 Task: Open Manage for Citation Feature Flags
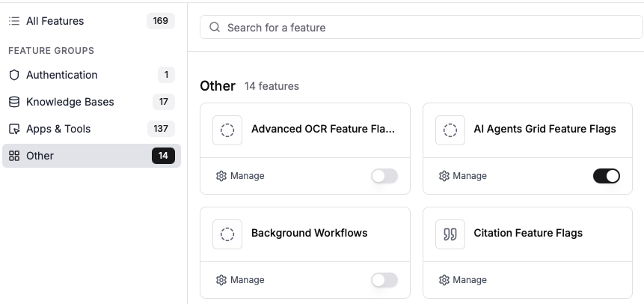[462, 280]
